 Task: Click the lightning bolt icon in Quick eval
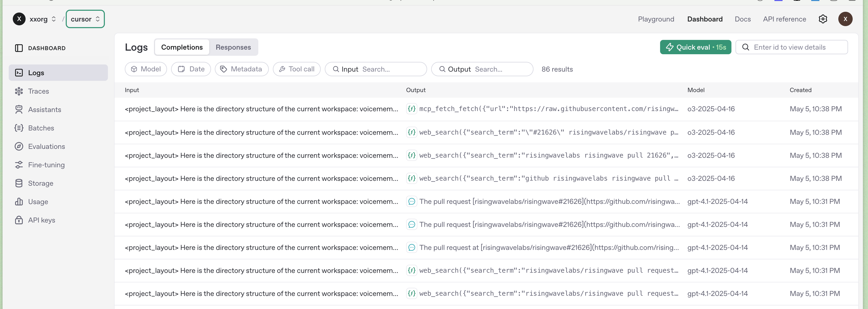(x=669, y=47)
